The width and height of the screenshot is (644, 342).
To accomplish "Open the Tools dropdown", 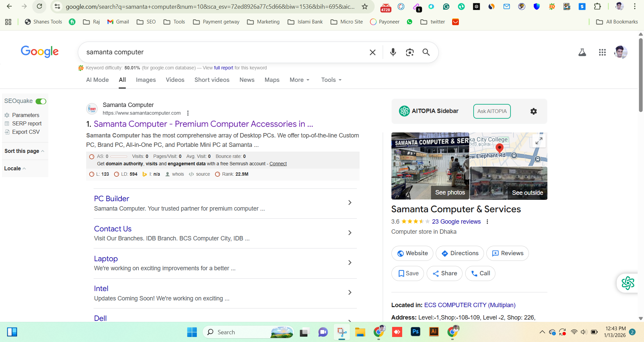I will (331, 80).
